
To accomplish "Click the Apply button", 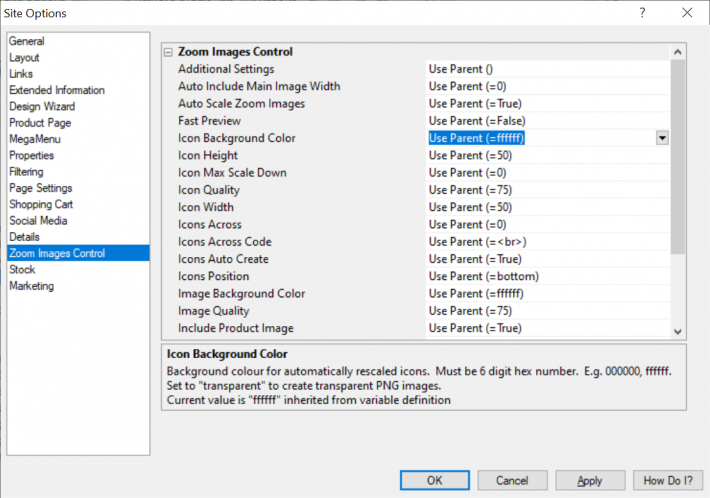I will (590, 480).
